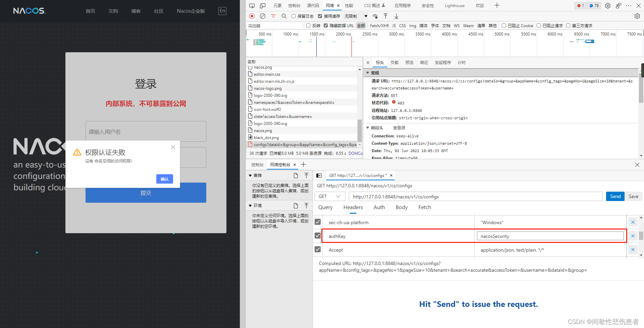Collapse the response headers section

pos(368,128)
